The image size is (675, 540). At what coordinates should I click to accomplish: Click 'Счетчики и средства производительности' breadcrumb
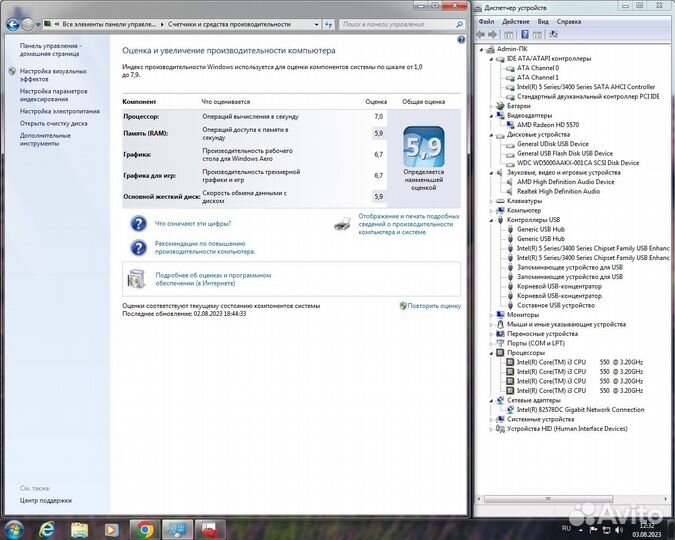point(229,25)
